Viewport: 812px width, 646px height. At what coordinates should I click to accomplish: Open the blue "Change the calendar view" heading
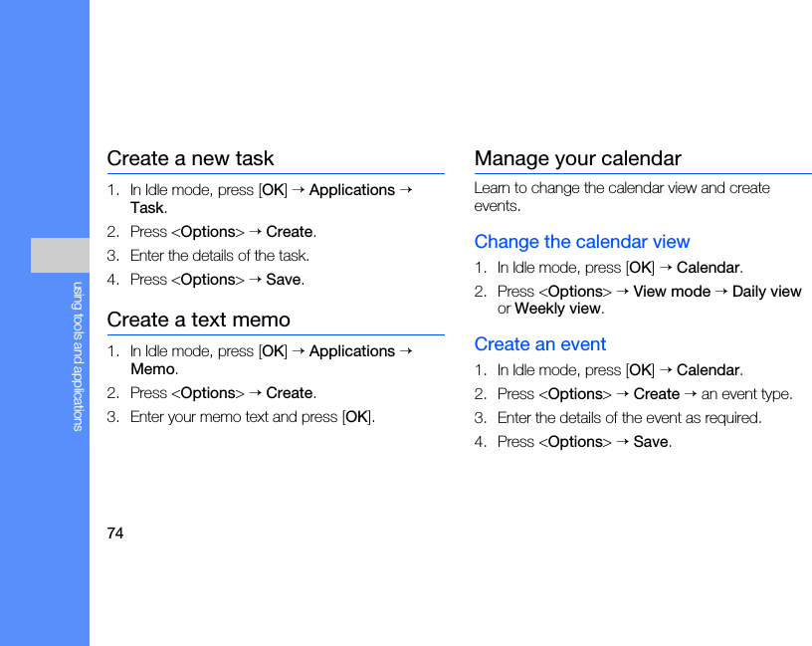pyautogui.click(x=581, y=242)
